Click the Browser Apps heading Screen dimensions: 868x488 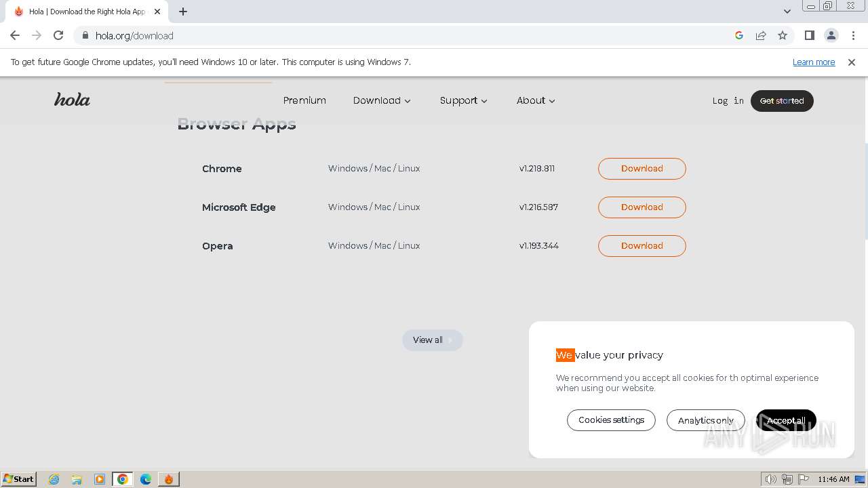tap(237, 125)
